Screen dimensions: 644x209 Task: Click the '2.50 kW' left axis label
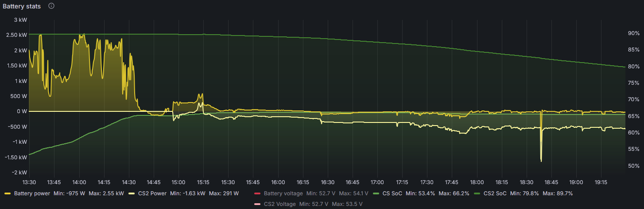tap(17, 35)
